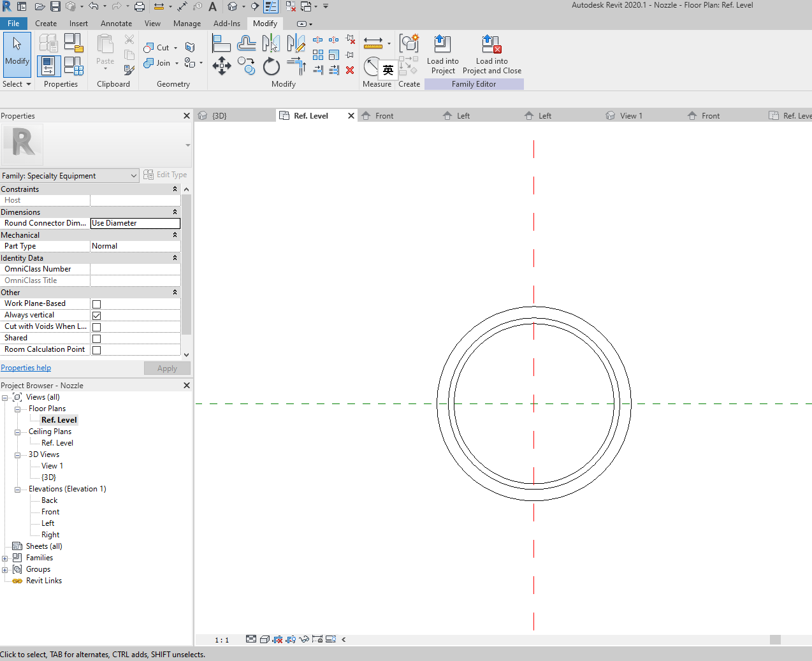Image resolution: width=812 pixels, height=661 pixels.
Task: Select the Rotate tool
Action: (x=271, y=66)
